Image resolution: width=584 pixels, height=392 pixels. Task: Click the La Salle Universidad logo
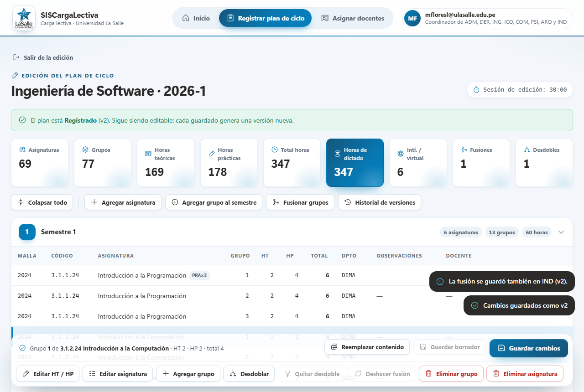pos(24,18)
